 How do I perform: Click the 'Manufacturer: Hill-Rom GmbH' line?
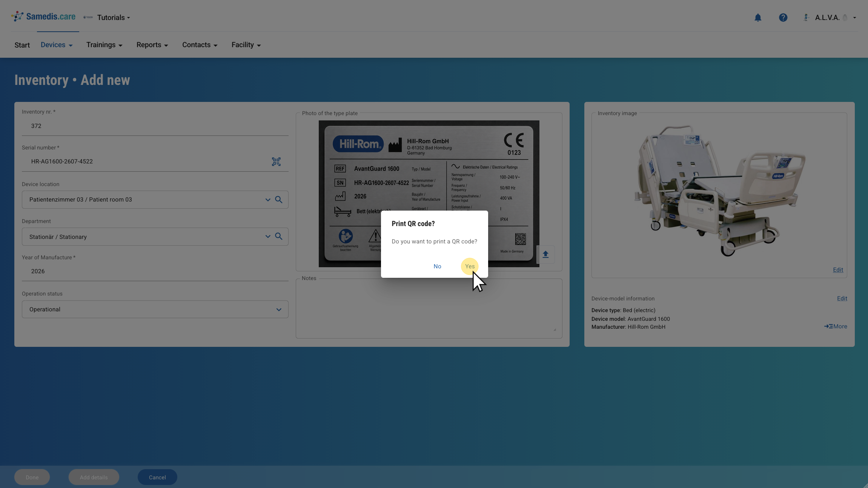click(x=628, y=327)
